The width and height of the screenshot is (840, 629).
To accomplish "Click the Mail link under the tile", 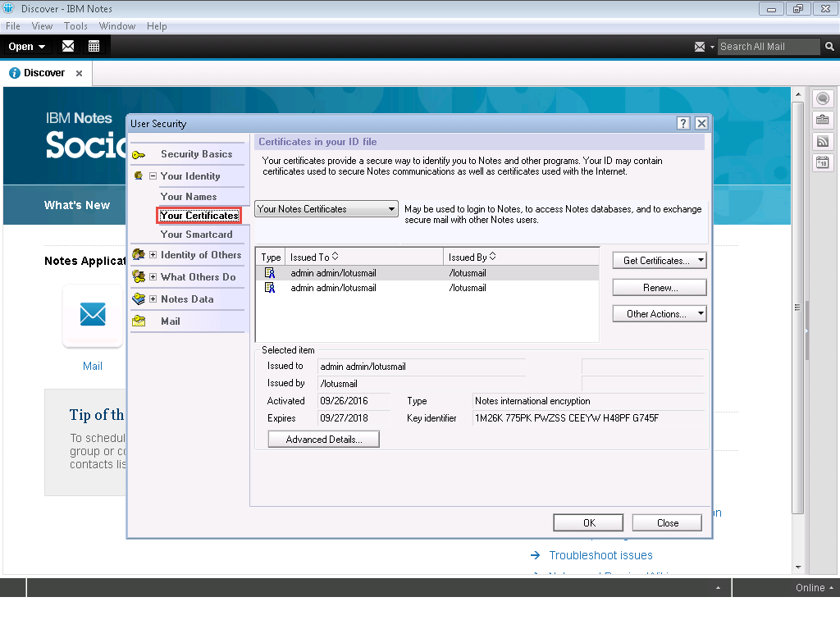I will pyautogui.click(x=92, y=366).
